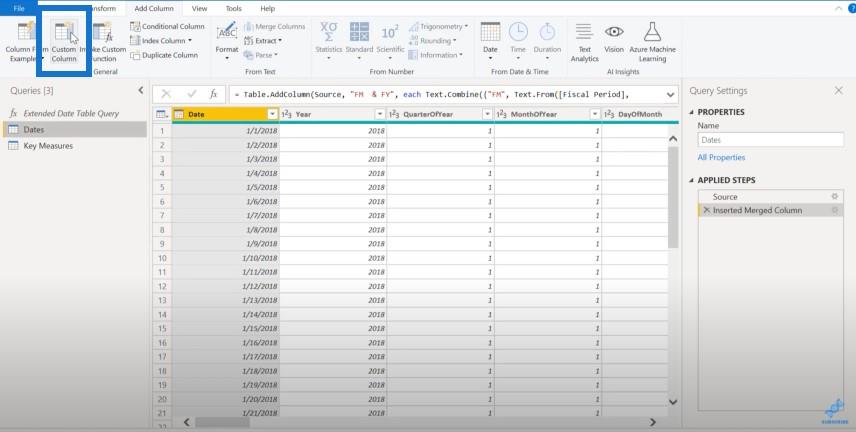
Task: Select row number 10
Action: pos(162,258)
